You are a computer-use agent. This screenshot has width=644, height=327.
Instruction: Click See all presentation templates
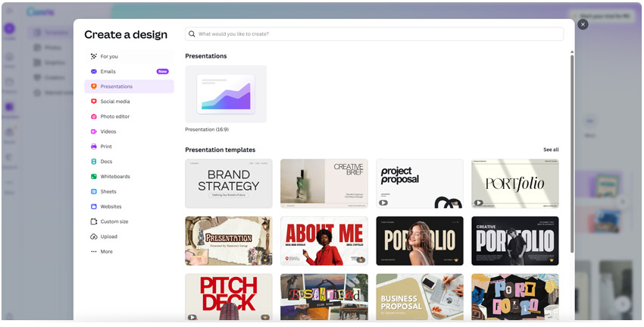coord(551,149)
